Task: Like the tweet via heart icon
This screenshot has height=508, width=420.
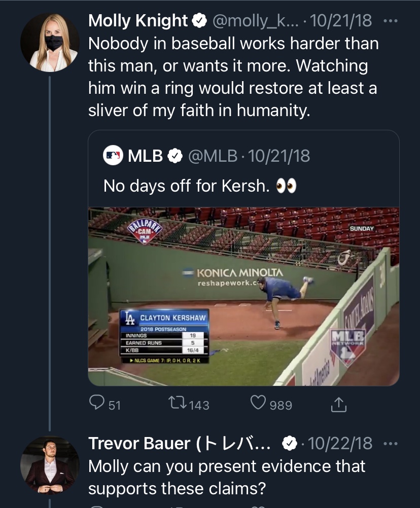Action: [259, 404]
